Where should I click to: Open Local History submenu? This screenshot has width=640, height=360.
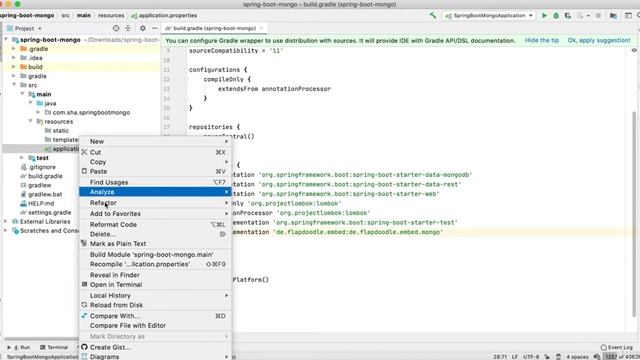155,296
